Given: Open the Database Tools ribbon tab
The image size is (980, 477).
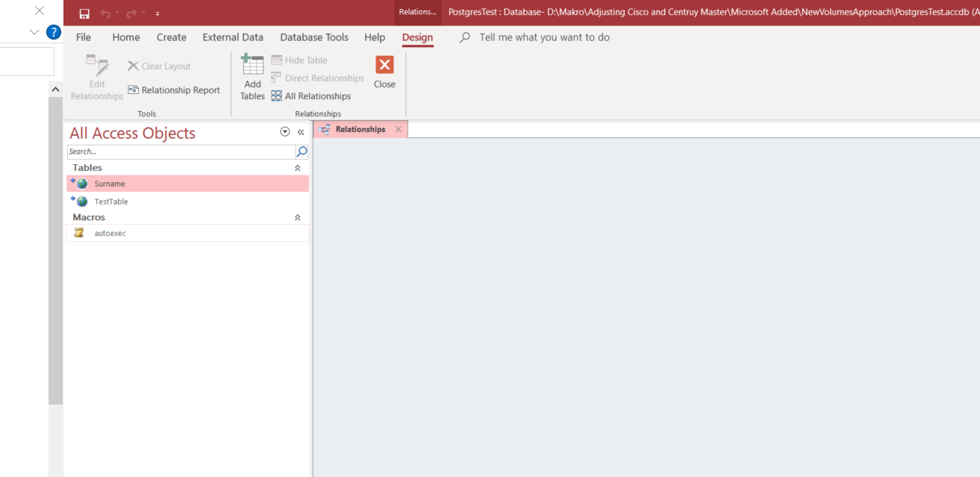Looking at the screenshot, I should click(x=314, y=37).
